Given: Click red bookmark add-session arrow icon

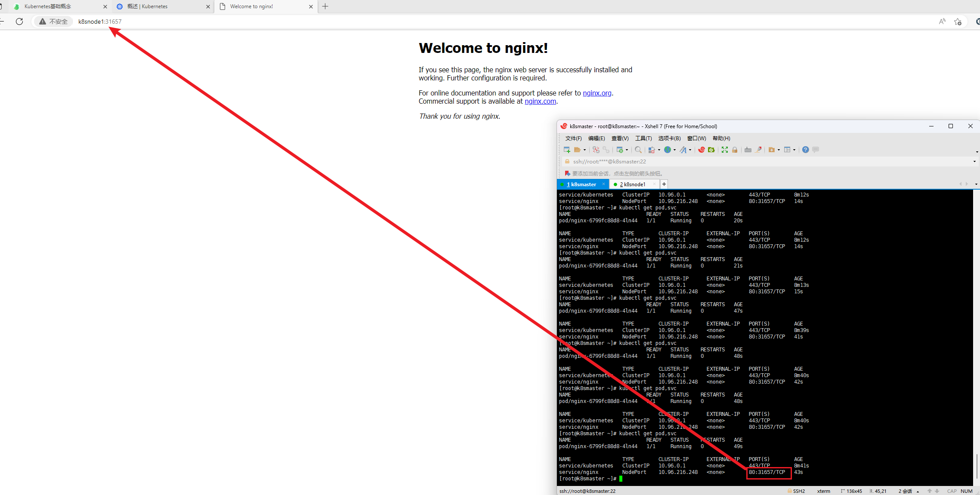Looking at the screenshot, I should (567, 173).
